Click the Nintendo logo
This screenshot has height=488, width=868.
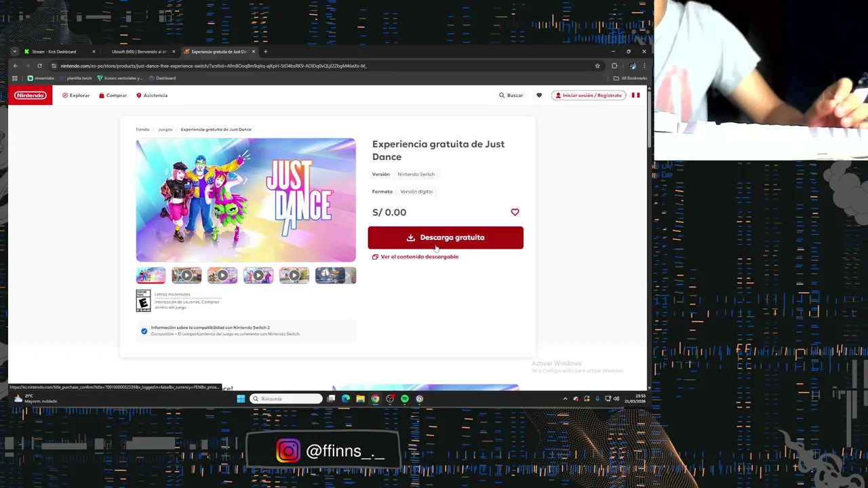pos(31,96)
